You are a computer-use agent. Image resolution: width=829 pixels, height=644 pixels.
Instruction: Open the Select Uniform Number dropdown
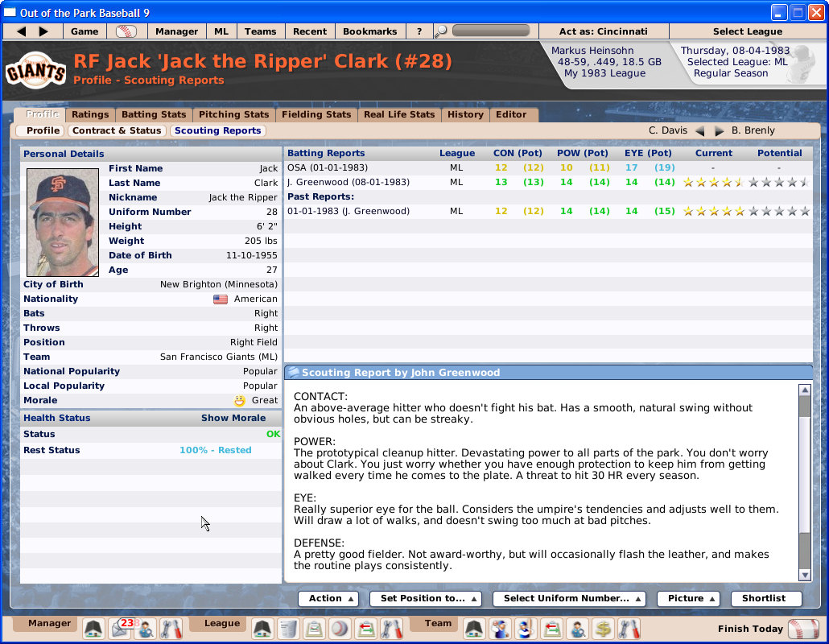point(569,598)
